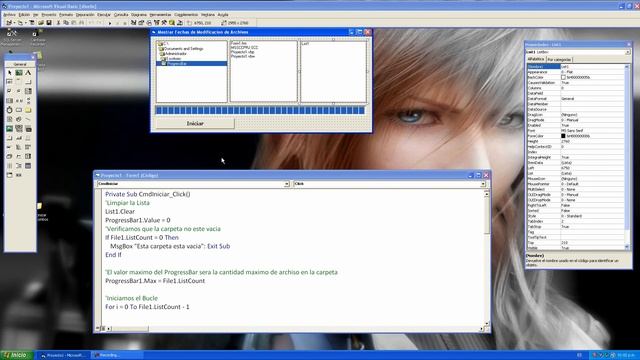Click the ForeColor black swatch in Properties
This screenshot has height=360, width=640.
[x=563, y=136]
